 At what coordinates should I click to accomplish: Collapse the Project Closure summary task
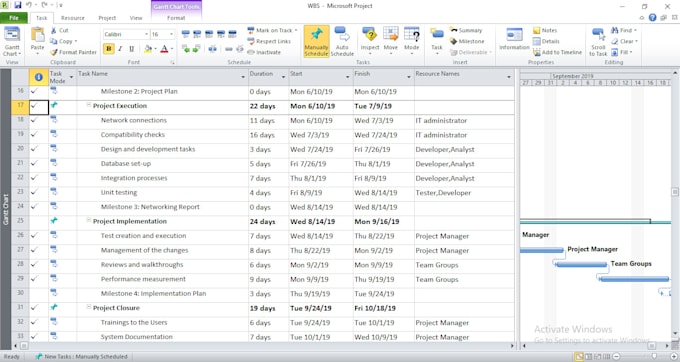88,307
